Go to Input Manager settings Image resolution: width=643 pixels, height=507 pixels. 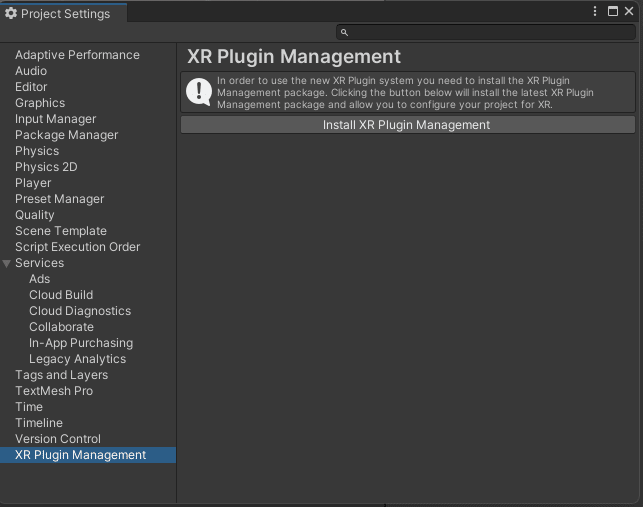point(56,119)
